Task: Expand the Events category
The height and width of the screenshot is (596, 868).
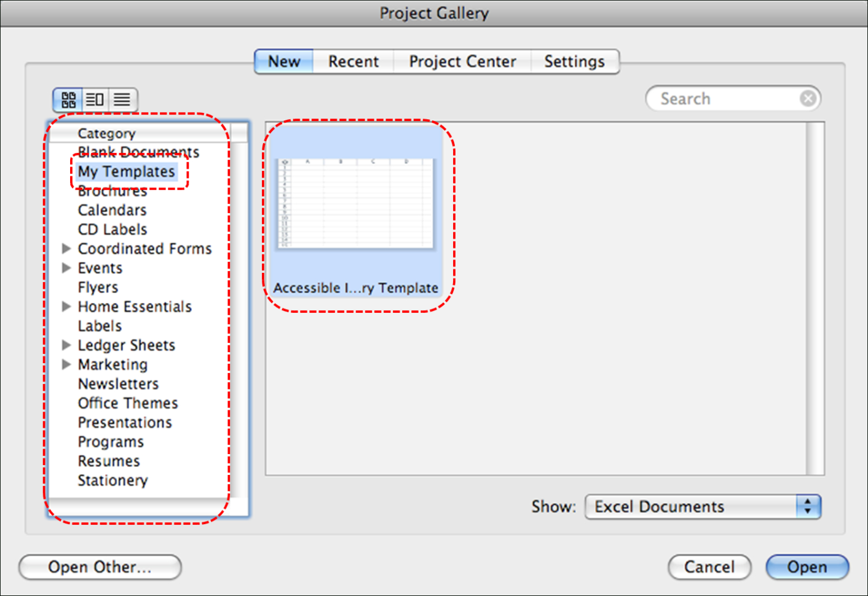Action: pos(66,268)
